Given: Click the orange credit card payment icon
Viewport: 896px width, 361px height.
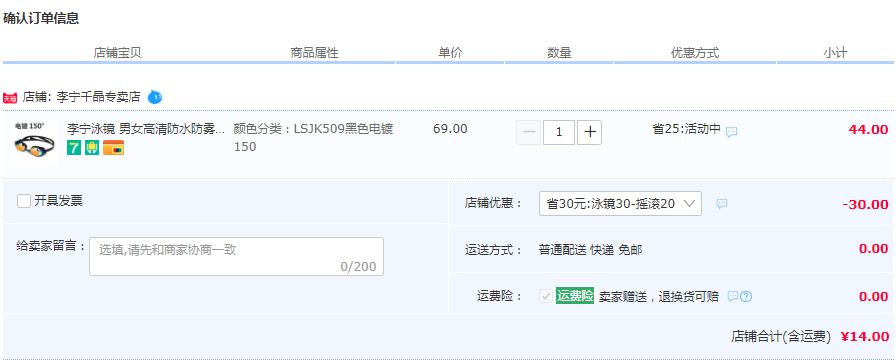Looking at the screenshot, I should coord(113,148).
